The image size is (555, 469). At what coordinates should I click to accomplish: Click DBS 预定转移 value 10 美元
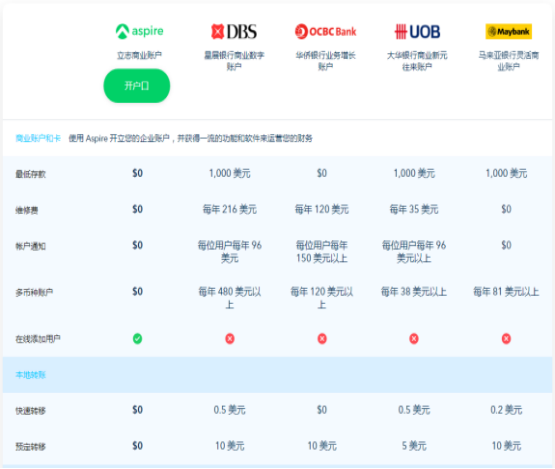[x=230, y=446]
